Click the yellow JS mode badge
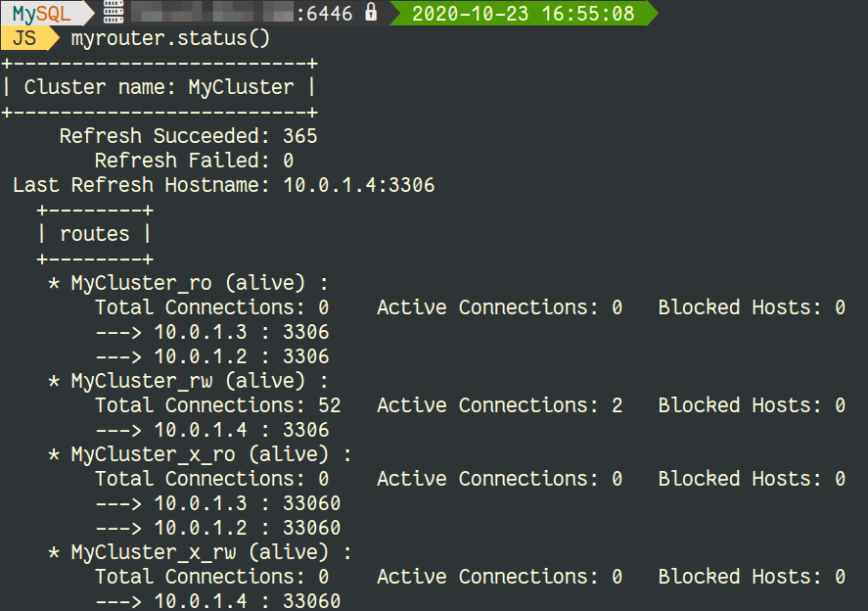Image resolution: width=868 pixels, height=611 pixels. tap(27, 37)
